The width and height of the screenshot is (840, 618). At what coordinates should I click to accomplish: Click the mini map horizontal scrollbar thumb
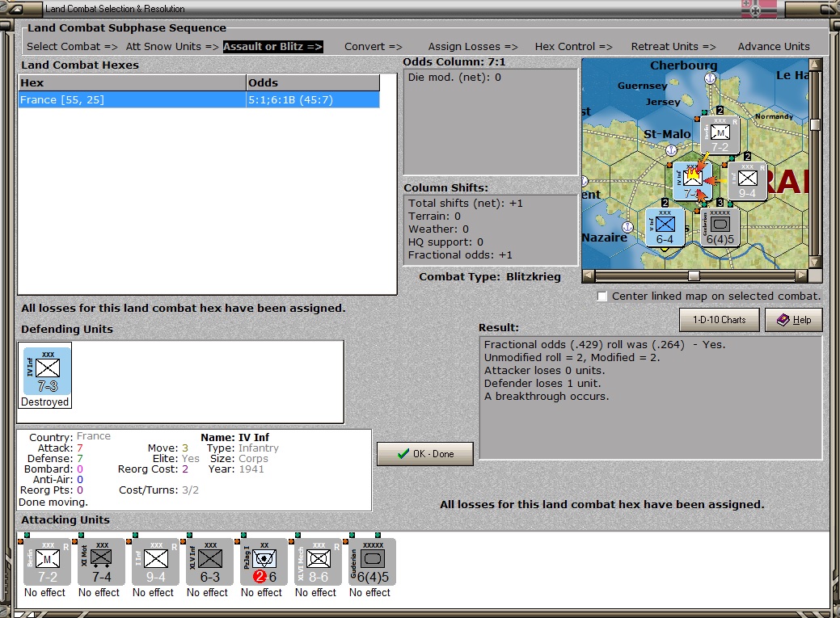[x=694, y=275]
